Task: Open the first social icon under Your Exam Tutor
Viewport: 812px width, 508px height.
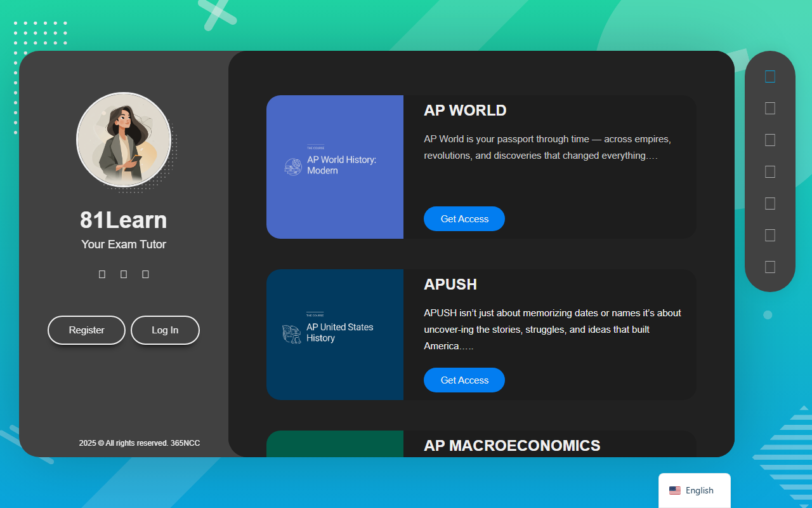Action: 102,274
